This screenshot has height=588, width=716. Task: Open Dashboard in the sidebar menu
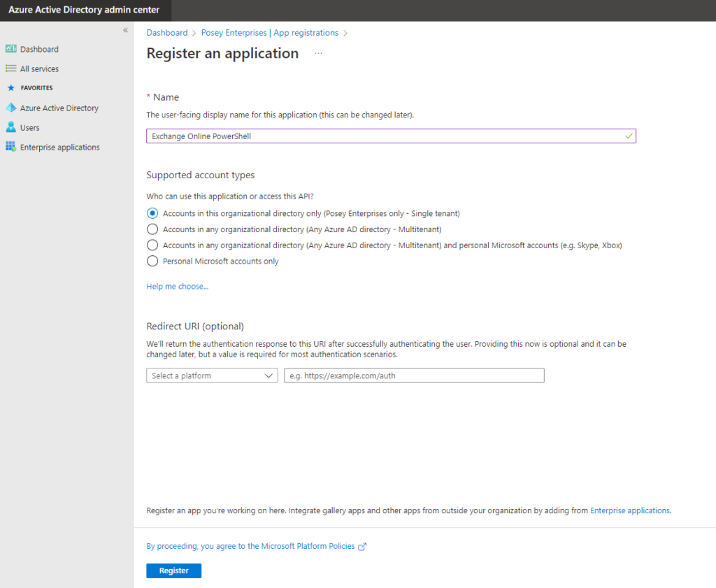(39, 49)
